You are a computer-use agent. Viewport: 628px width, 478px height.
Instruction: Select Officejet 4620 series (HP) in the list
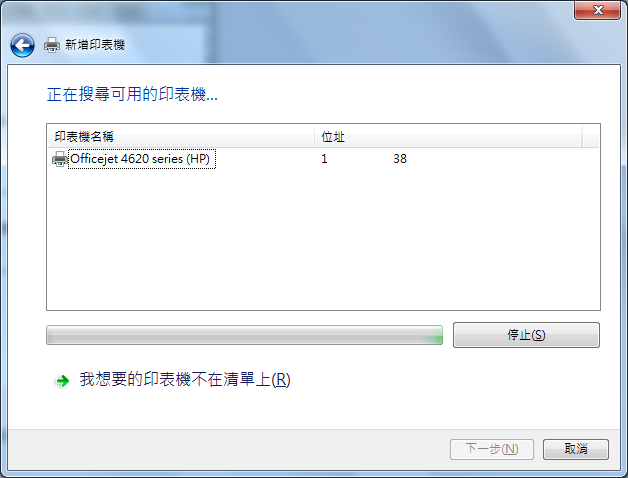[x=142, y=159]
